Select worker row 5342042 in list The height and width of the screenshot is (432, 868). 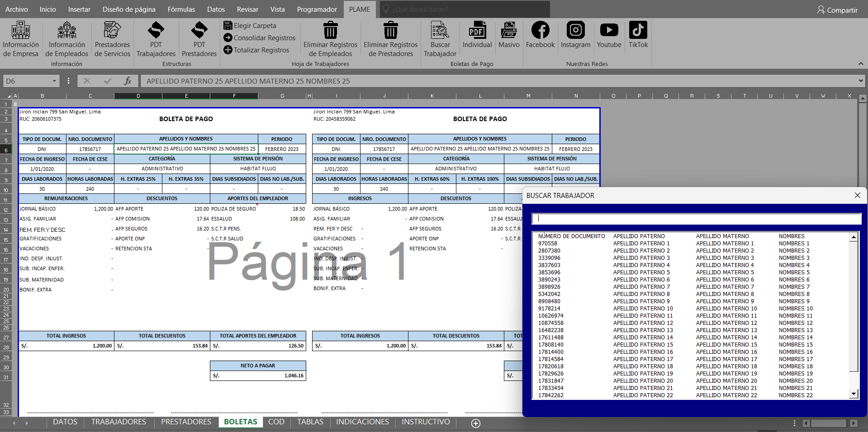(x=691, y=294)
